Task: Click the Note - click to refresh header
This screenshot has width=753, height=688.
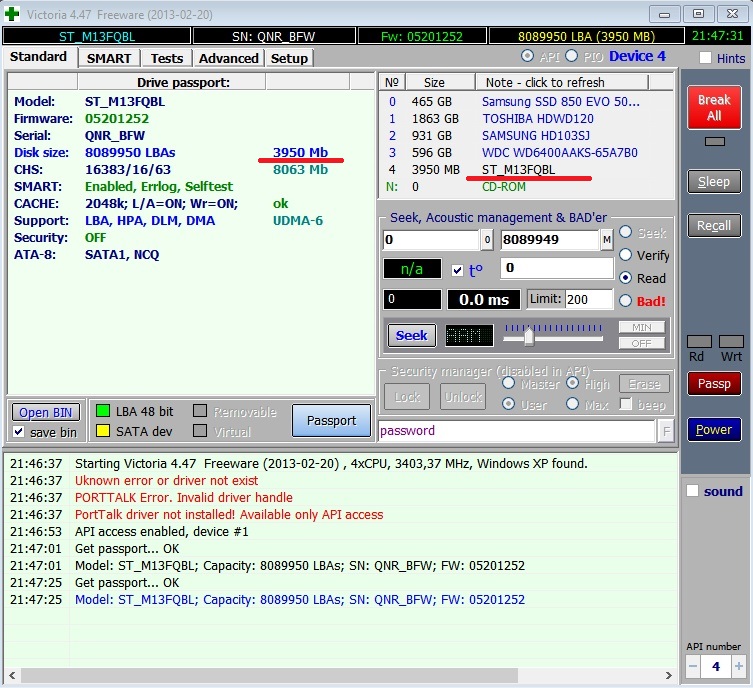Action: (x=562, y=82)
